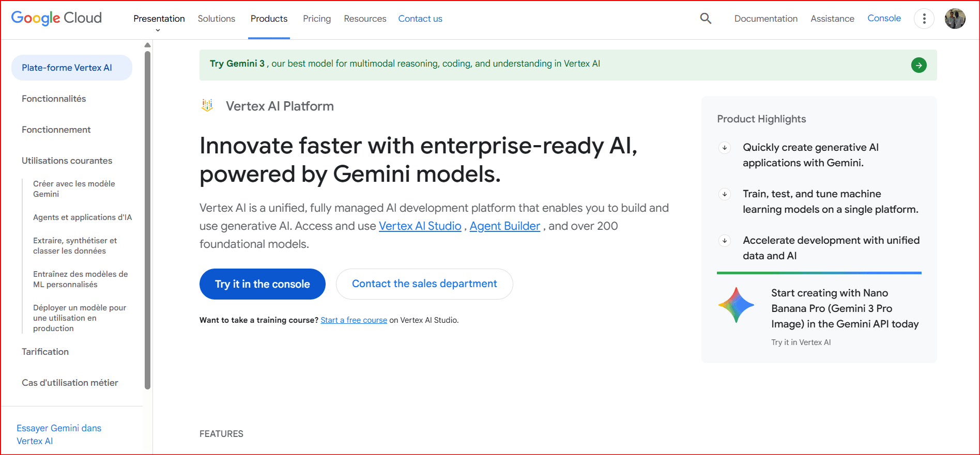Select the Products tab
The width and height of the screenshot is (980, 455).
(269, 19)
